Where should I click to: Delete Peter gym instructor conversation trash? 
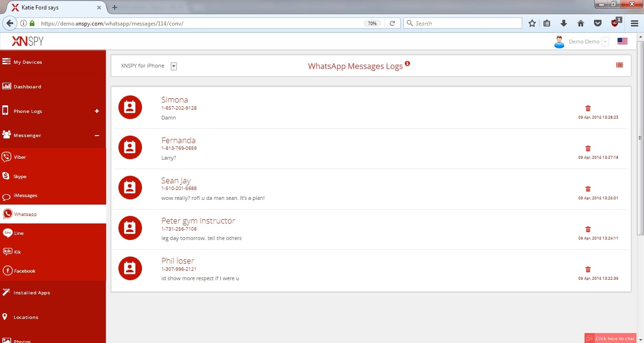click(588, 229)
